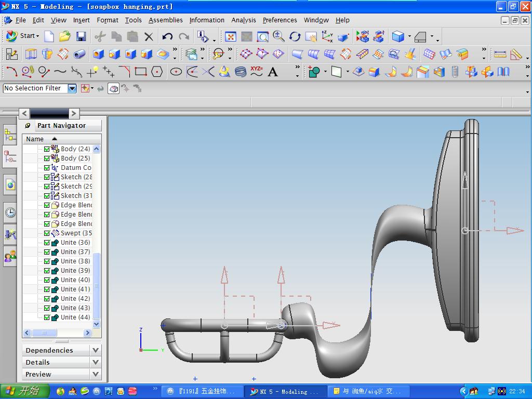Toggle checkbox for Unite (36)
This screenshot has width=532, height=399.
pos(47,243)
